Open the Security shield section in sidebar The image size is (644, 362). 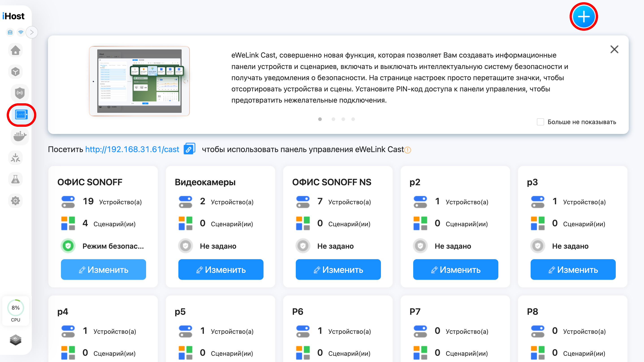pos(20,93)
